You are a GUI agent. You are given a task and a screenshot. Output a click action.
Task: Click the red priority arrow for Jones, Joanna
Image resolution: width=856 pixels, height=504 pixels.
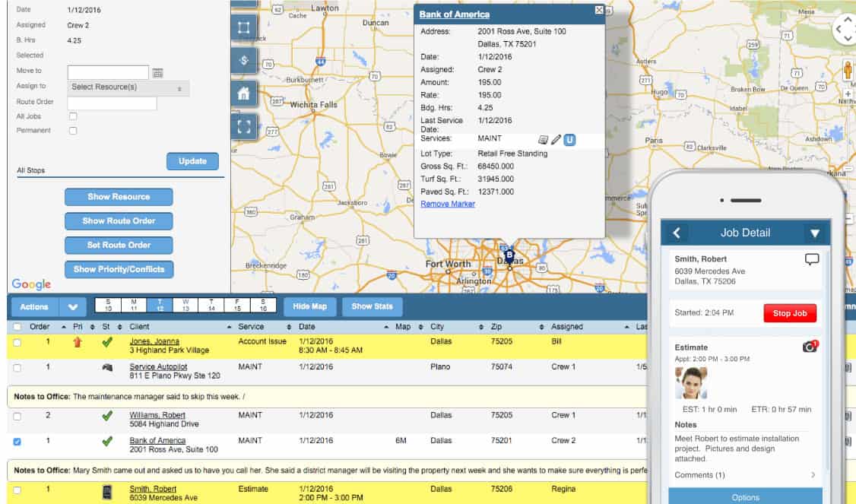78,342
